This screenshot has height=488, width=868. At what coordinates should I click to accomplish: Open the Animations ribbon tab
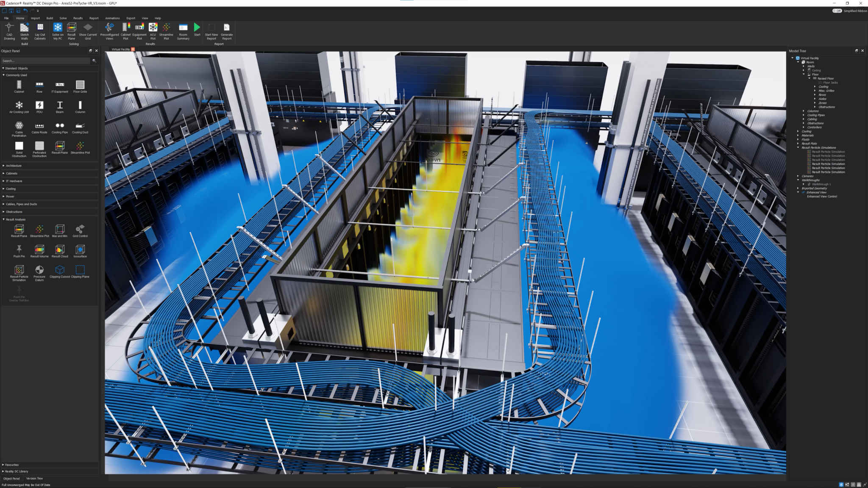112,18
